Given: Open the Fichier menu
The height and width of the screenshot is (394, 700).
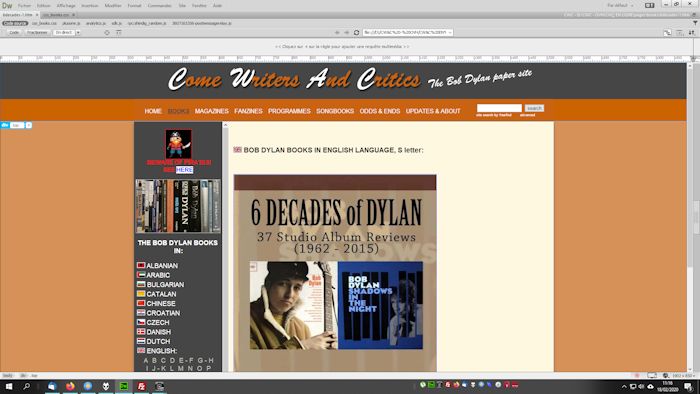Looking at the screenshot, I should pyautogui.click(x=25, y=6).
